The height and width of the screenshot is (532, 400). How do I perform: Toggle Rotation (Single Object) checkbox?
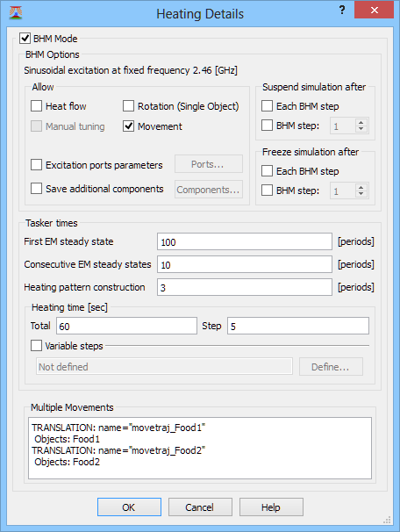(128, 106)
